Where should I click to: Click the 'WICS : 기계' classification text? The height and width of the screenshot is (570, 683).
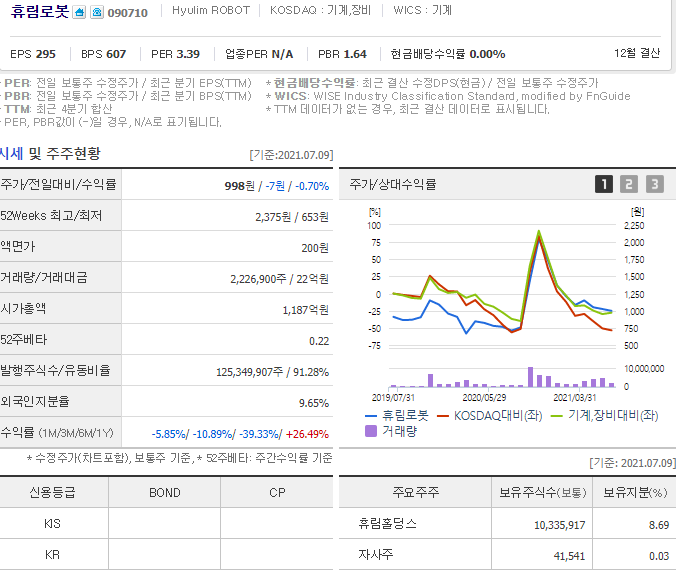coord(422,10)
